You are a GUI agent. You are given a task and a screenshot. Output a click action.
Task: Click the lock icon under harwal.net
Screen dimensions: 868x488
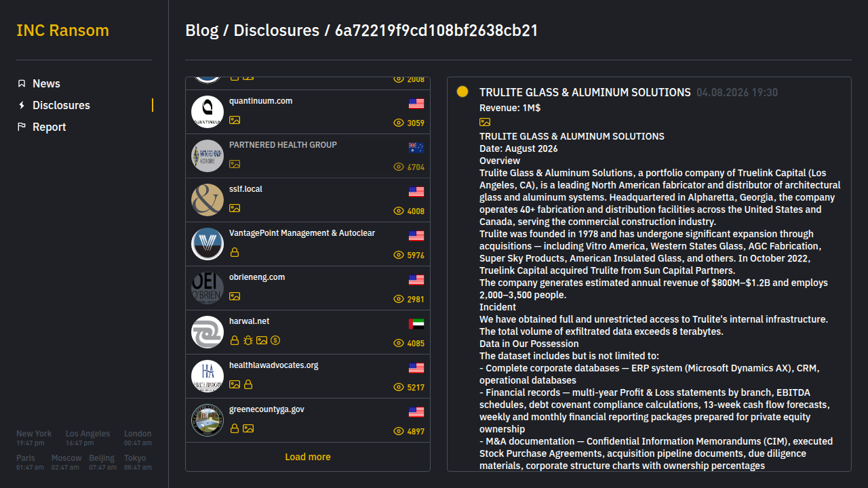[235, 340]
